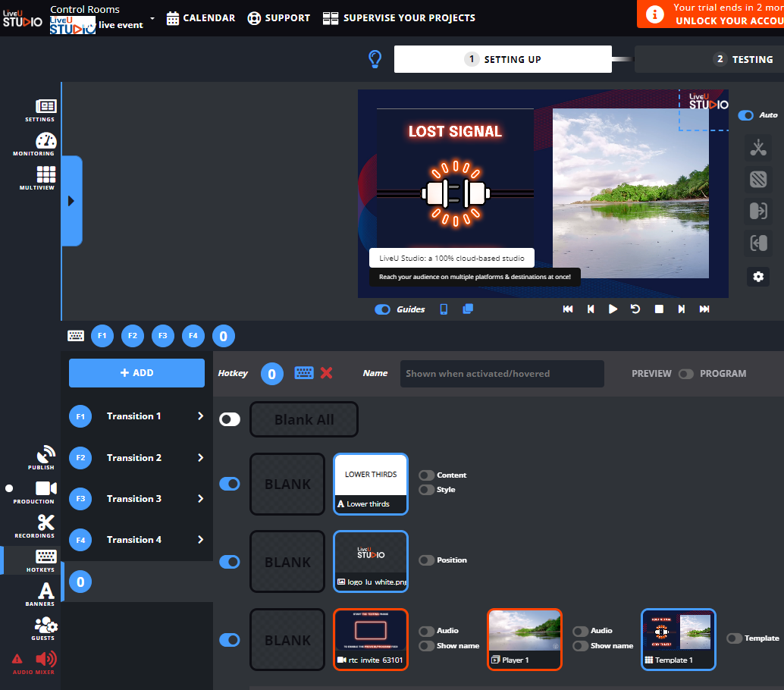Screen dimensions: 784x690
Task: Open the Calendar menu
Action: [x=200, y=18]
